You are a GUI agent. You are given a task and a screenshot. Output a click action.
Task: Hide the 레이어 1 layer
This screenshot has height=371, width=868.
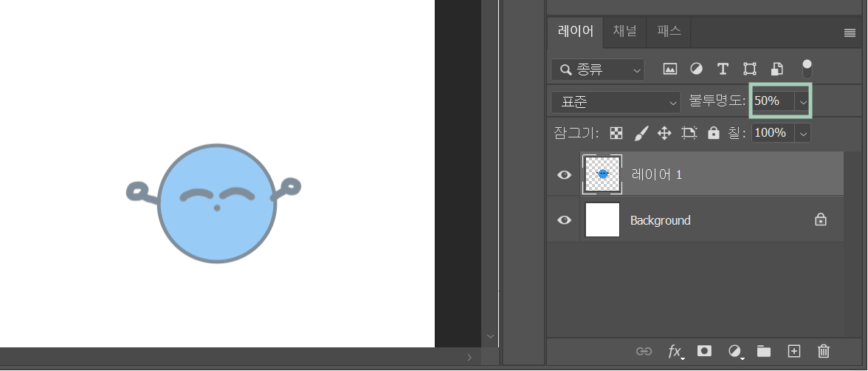564,174
